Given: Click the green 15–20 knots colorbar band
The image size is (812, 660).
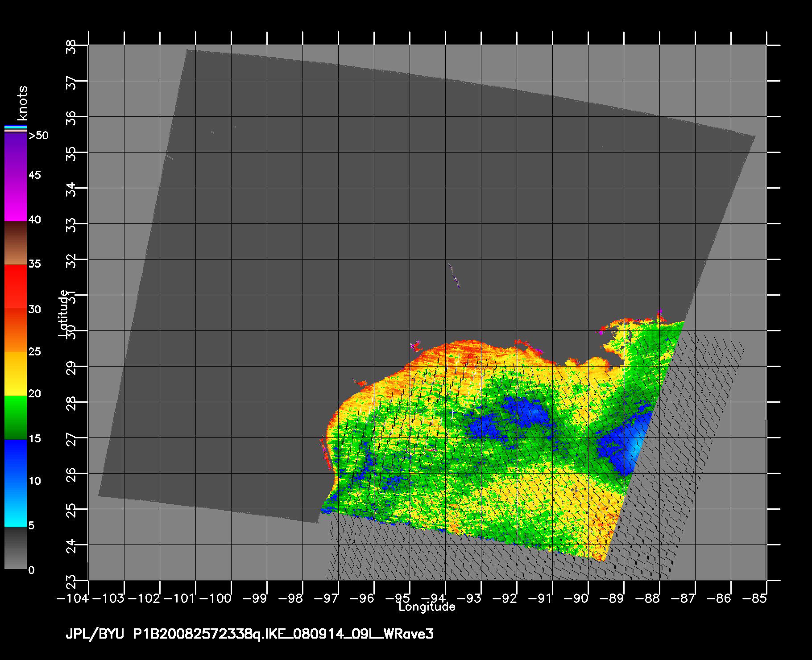Looking at the screenshot, I should [16, 417].
